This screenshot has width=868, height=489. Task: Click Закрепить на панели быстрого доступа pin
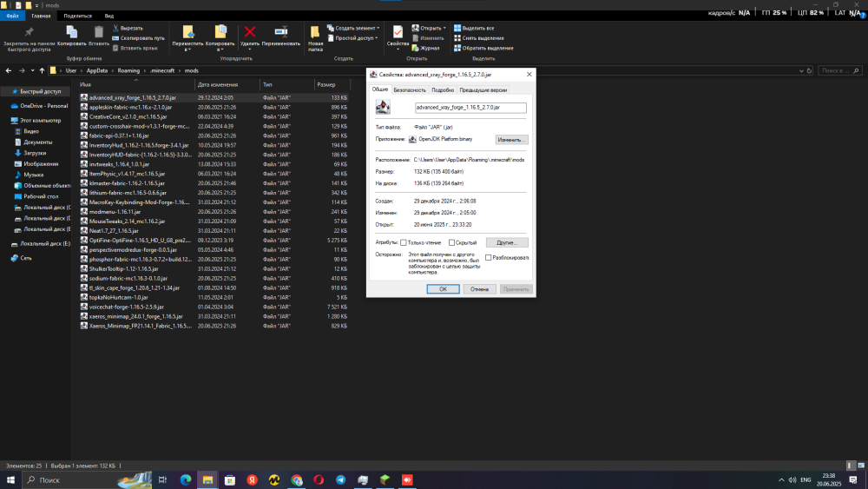[x=29, y=39]
